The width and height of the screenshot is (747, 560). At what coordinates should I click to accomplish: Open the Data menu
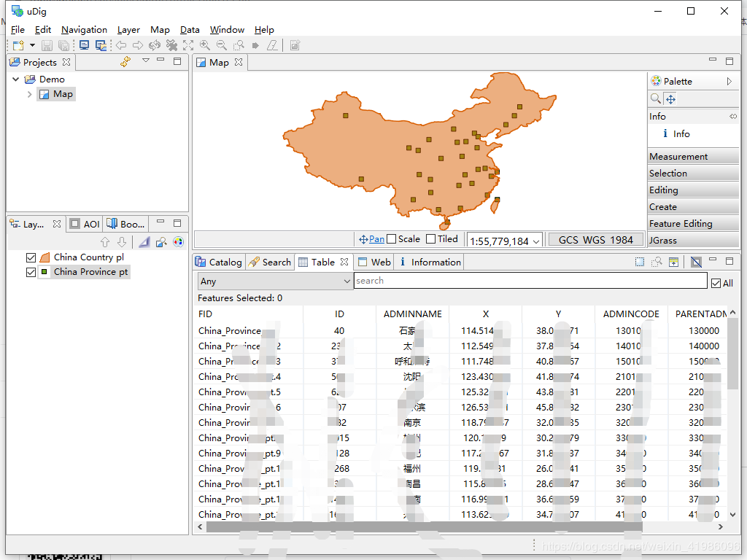[190, 29]
